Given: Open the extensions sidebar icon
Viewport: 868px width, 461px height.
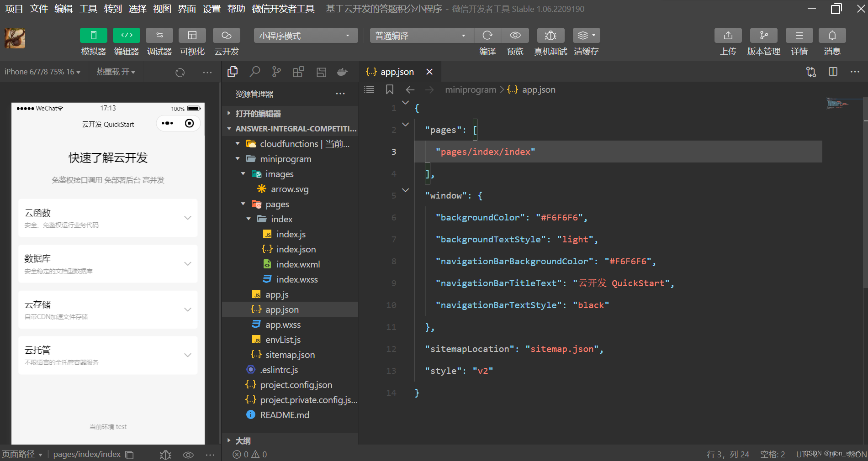Looking at the screenshot, I should coord(298,72).
